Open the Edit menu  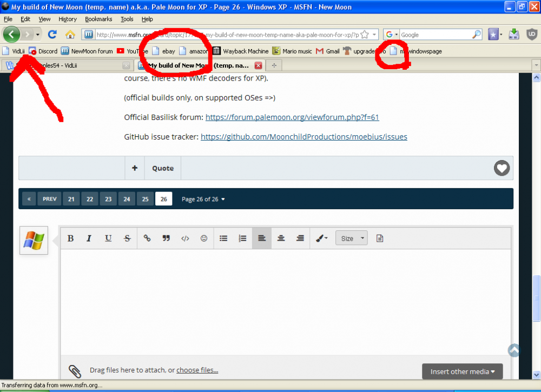[x=25, y=19]
